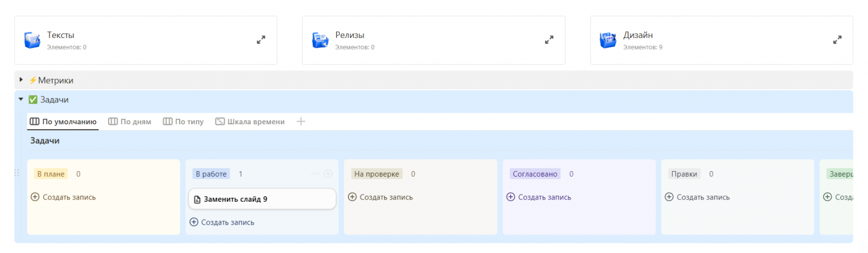The height and width of the screenshot is (253, 868).
Task: Expand the Релизы card to full view
Action: 549,40
